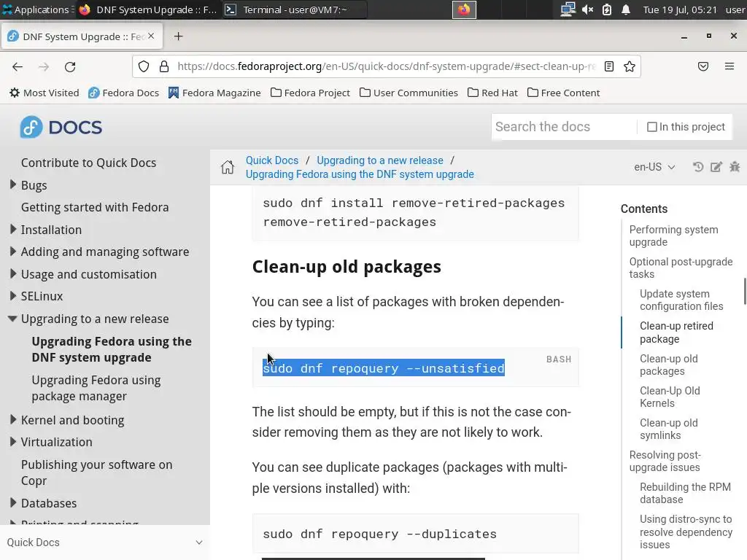The height and width of the screenshot is (560, 747).
Task: Bookmark this page with the star icon
Action: (x=630, y=66)
